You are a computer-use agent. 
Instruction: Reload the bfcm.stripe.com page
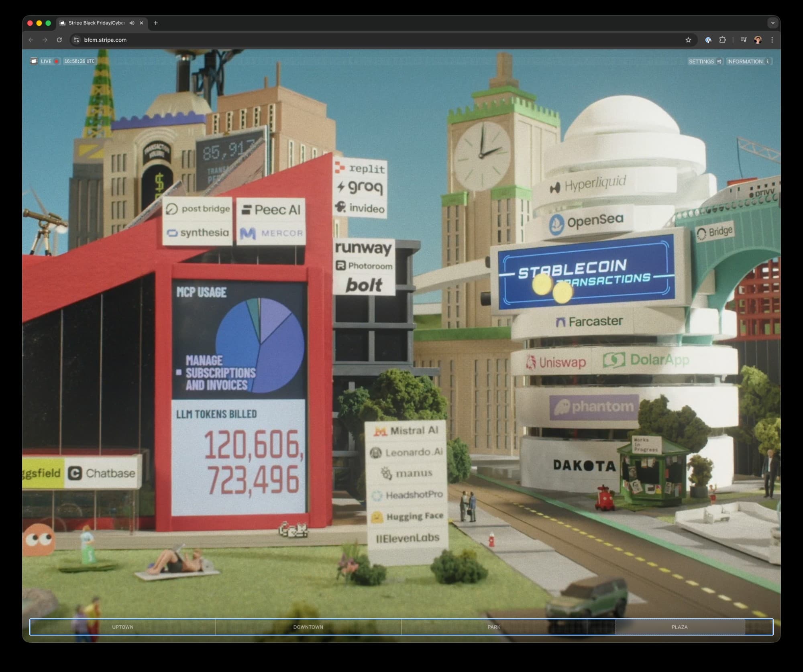pyautogui.click(x=59, y=40)
